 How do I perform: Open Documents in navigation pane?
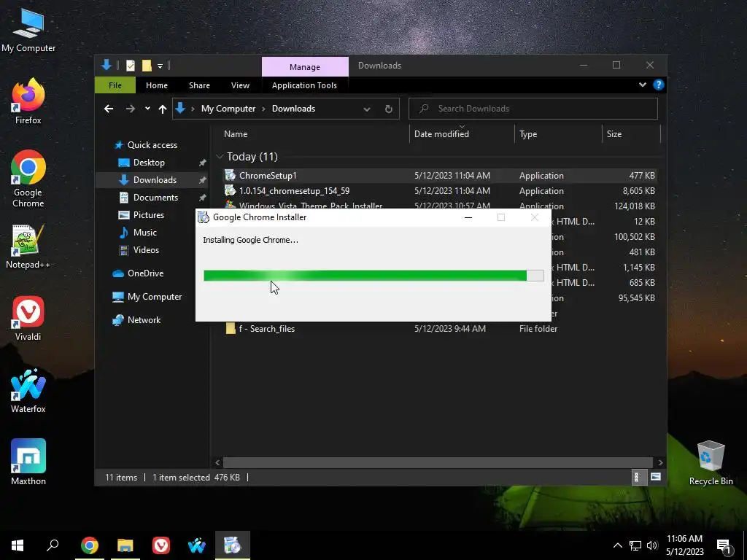click(155, 197)
